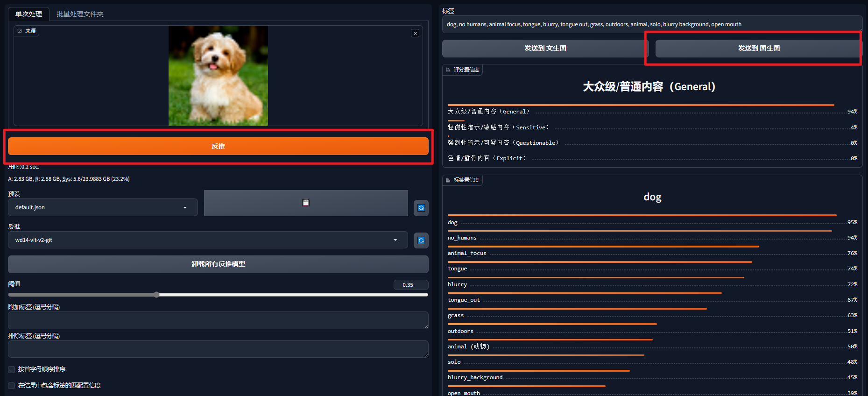
Task: Click the floppy disk save preset icon
Action: coord(306,203)
